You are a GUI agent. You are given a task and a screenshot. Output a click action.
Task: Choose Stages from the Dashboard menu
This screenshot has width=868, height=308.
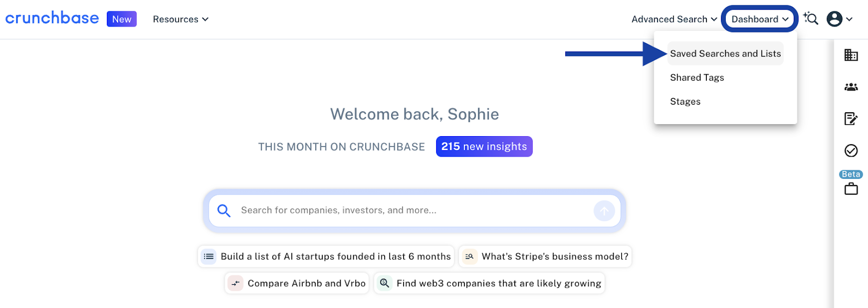(x=685, y=101)
